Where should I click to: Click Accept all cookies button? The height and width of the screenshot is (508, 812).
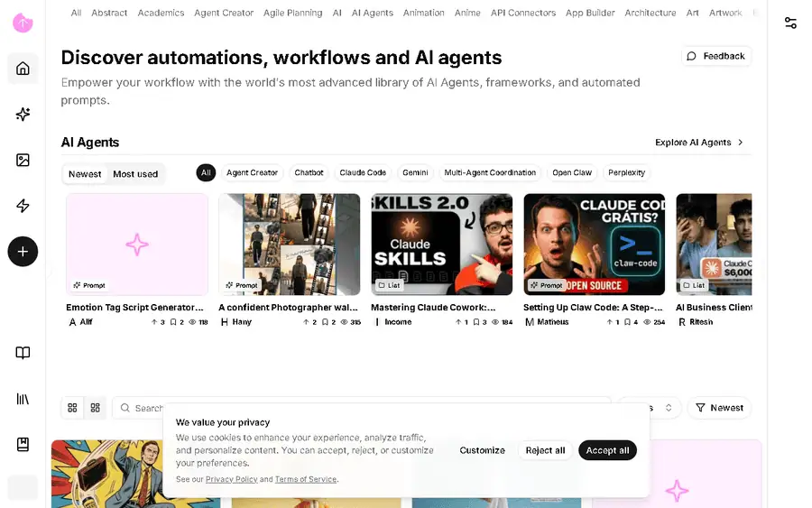coord(607,450)
